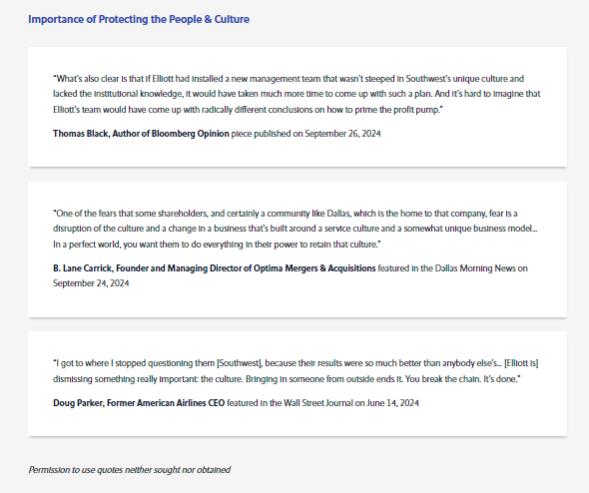Click the quote about Dallas community fears

click(295, 229)
